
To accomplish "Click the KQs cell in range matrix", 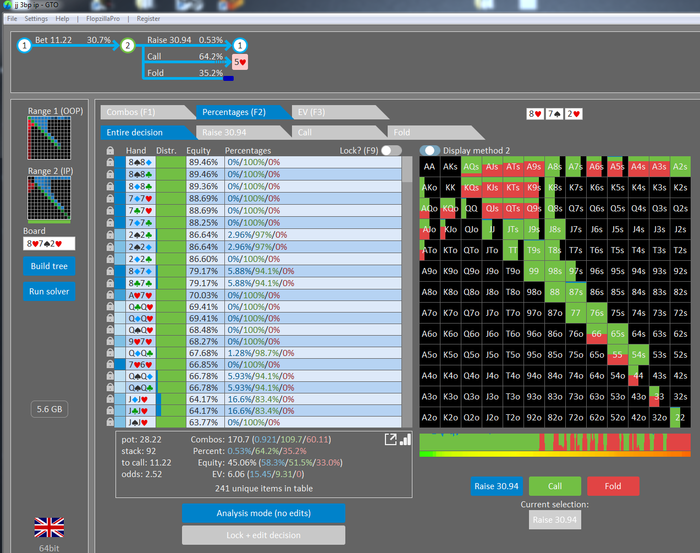I will (471, 187).
